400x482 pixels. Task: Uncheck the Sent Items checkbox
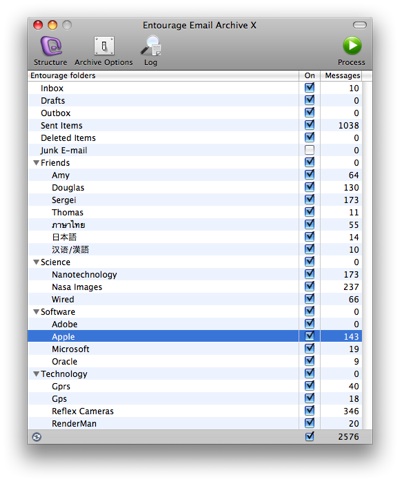[309, 125]
